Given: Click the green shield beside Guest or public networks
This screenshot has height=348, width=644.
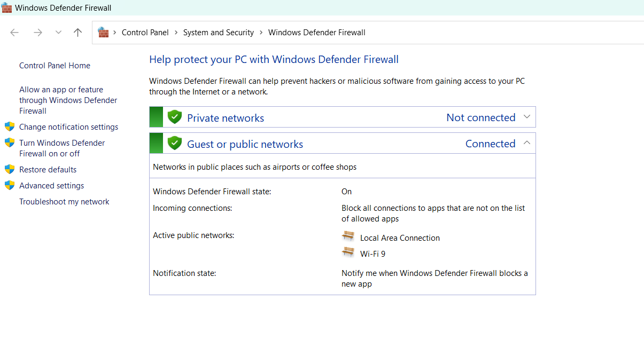Looking at the screenshot, I should pos(174,143).
